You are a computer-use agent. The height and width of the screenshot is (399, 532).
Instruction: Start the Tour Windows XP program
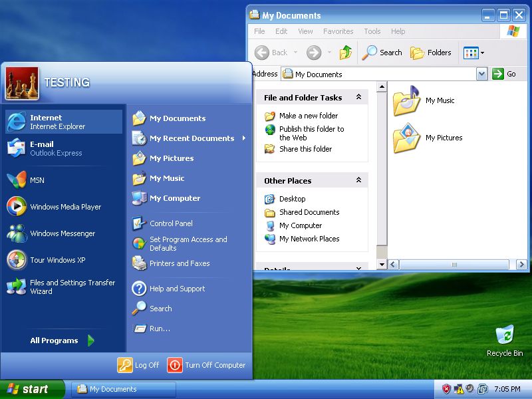(64, 260)
